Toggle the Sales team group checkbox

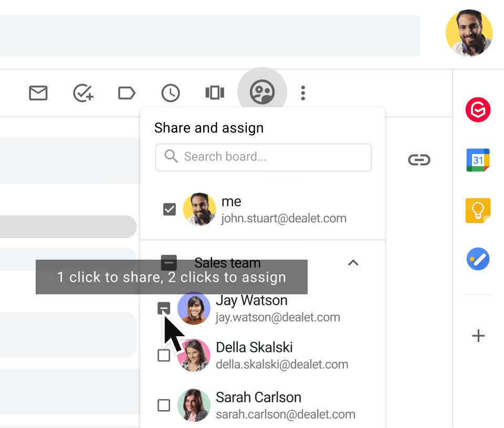tap(169, 263)
